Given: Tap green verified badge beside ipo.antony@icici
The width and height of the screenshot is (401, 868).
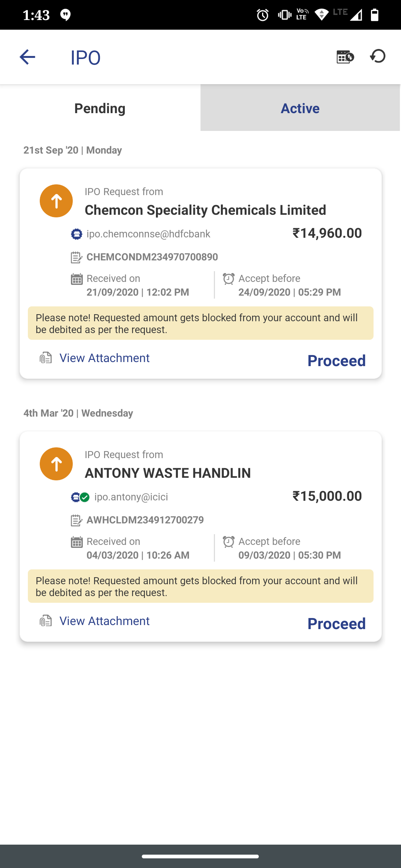Looking at the screenshot, I should (x=85, y=497).
